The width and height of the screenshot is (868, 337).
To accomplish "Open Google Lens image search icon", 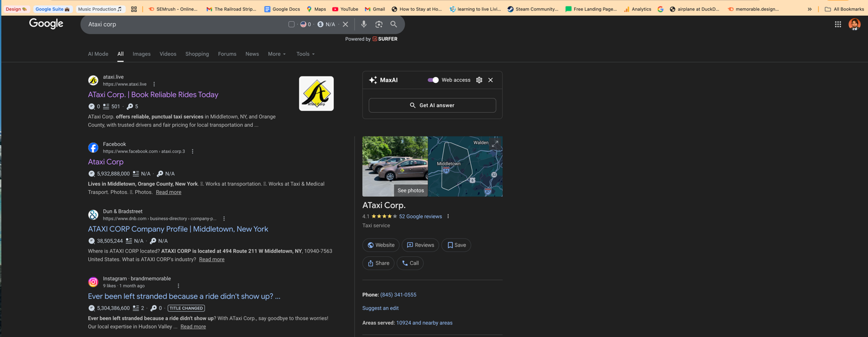I will click(379, 24).
